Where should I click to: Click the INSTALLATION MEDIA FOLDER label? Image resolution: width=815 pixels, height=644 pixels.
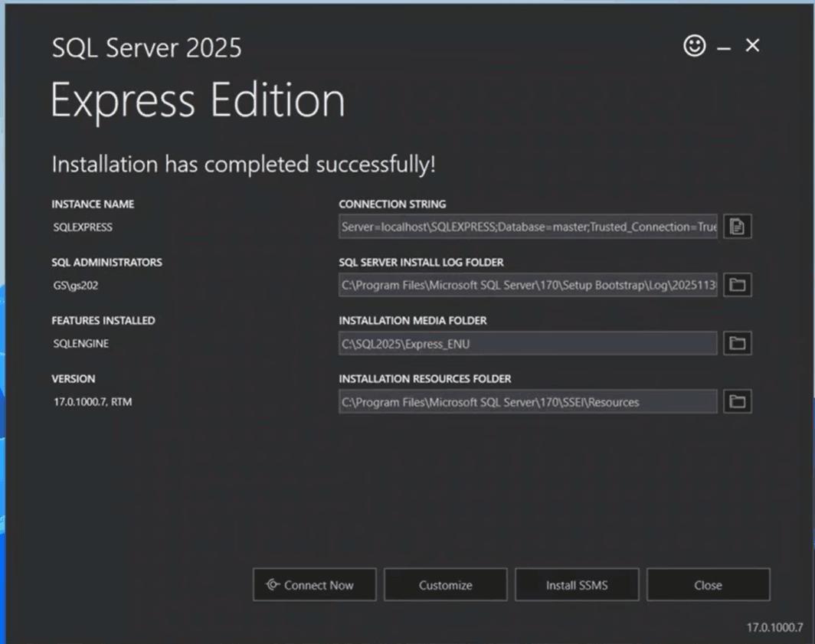click(413, 321)
